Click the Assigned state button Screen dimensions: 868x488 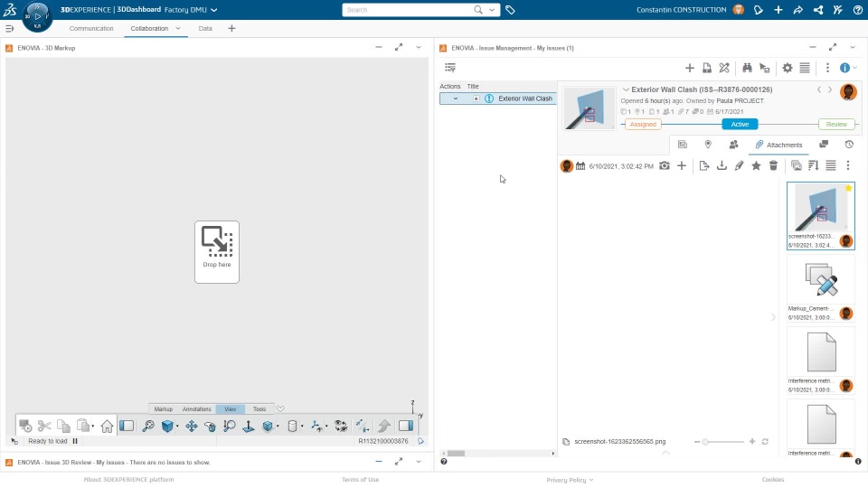643,125
